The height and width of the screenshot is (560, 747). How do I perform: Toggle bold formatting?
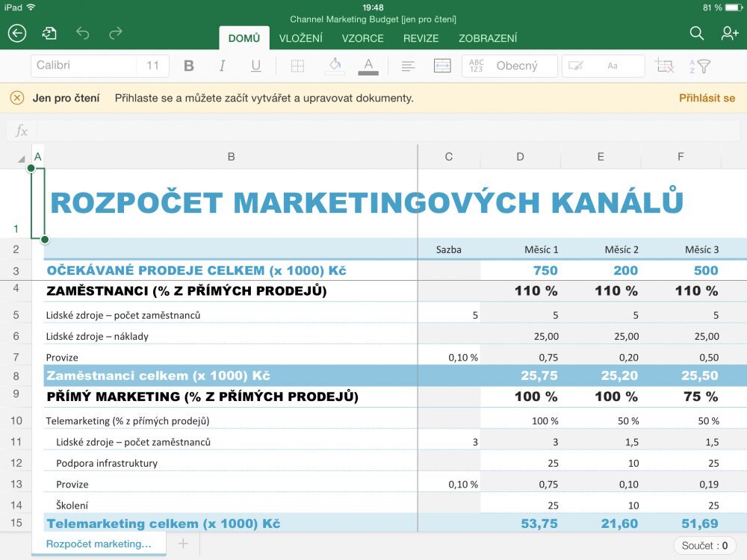pyautogui.click(x=189, y=66)
